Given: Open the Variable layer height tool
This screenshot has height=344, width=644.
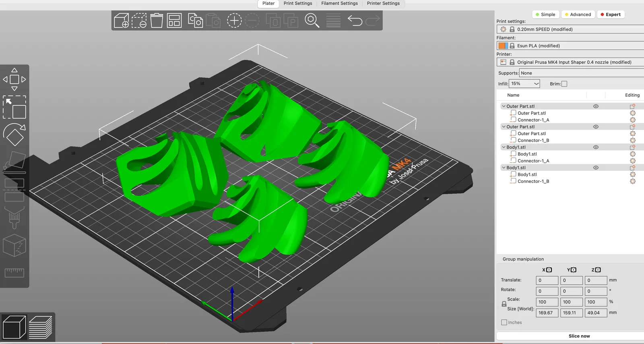Looking at the screenshot, I should pos(333,21).
